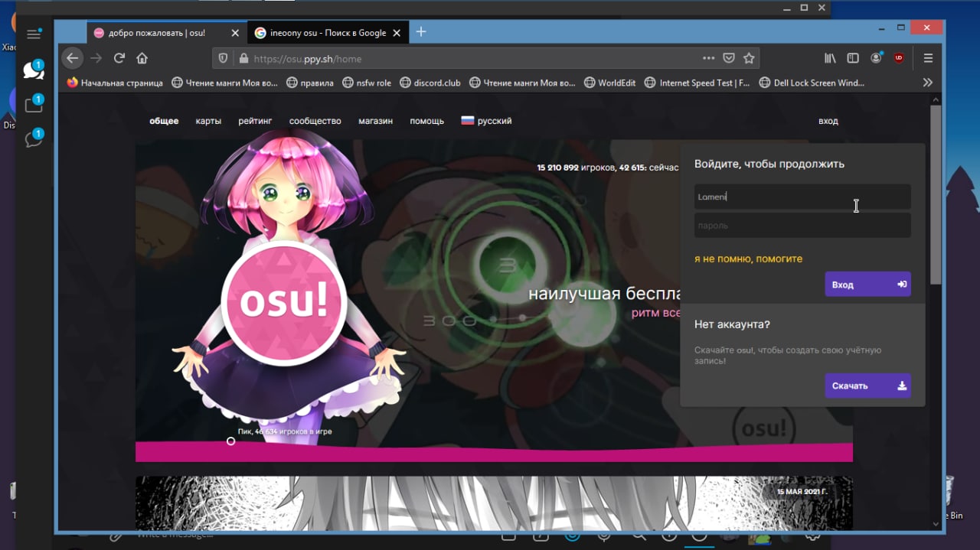Open the Firefox Library icon

pos(830,58)
